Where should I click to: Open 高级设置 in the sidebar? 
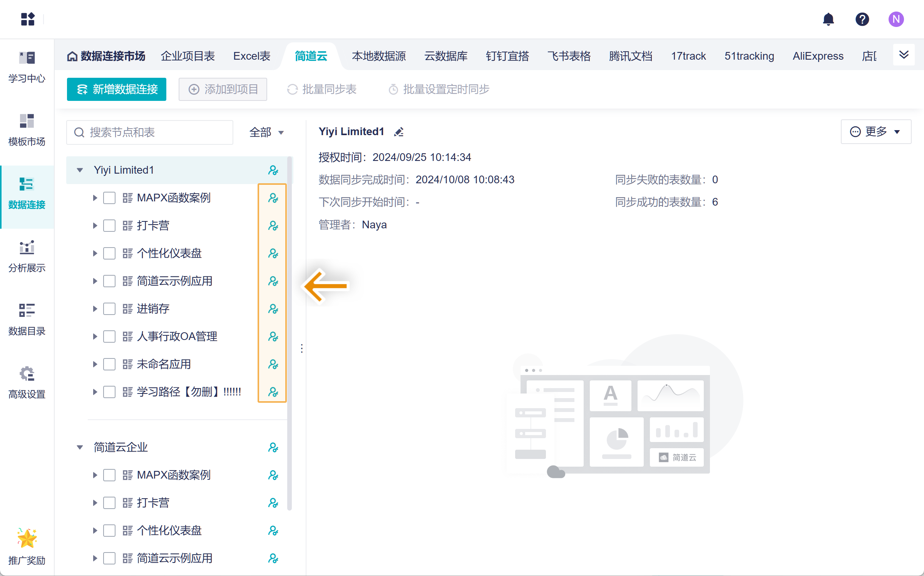(x=27, y=382)
